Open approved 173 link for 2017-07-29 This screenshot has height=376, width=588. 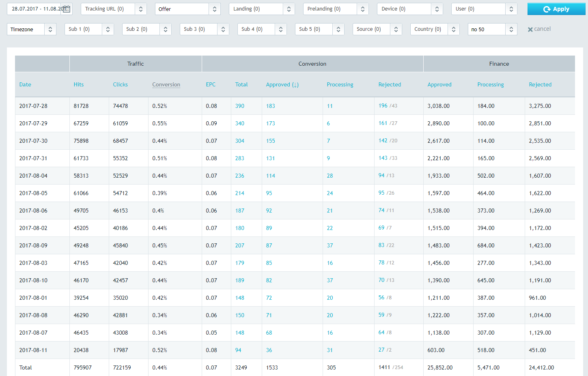point(271,123)
